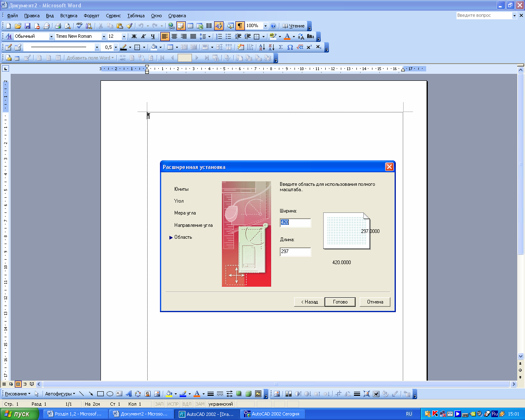
Task: Run the spelling check icon
Action: click(79, 26)
